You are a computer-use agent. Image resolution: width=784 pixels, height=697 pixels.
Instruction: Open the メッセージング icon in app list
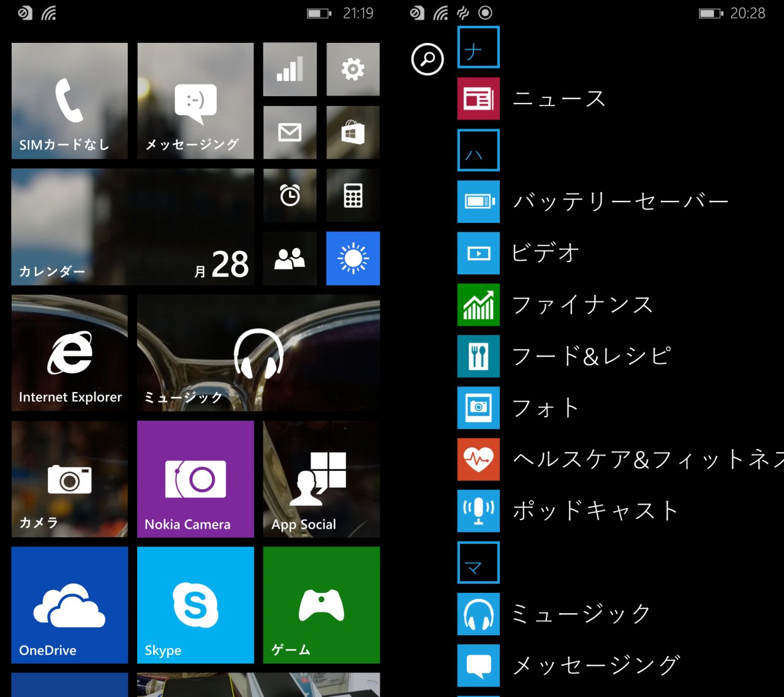(x=478, y=665)
